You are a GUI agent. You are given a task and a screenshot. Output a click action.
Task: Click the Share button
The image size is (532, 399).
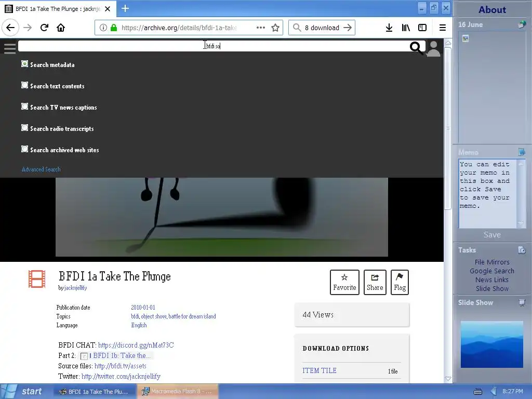coord(375,282)
